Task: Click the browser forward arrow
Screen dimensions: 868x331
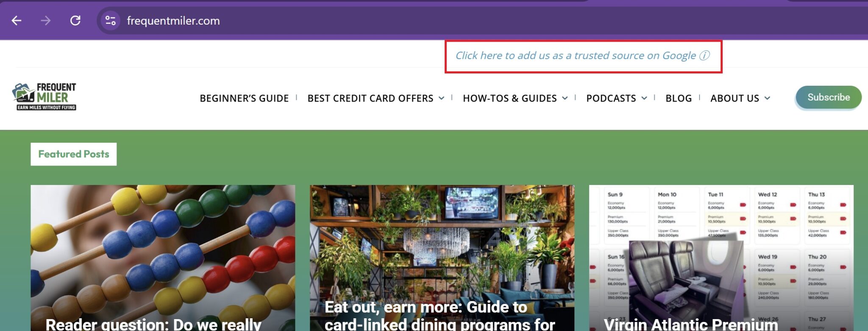Action: 46,20
